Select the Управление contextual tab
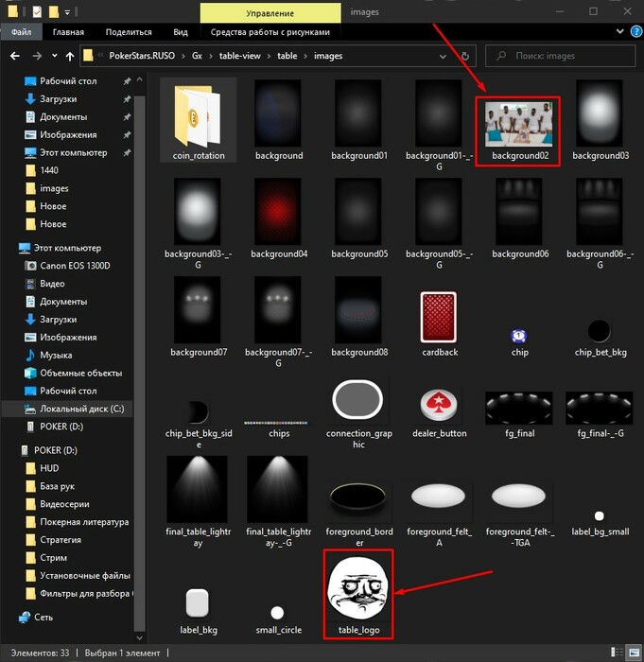This screenshot has width=644, height=662. (x=270, y=13)
